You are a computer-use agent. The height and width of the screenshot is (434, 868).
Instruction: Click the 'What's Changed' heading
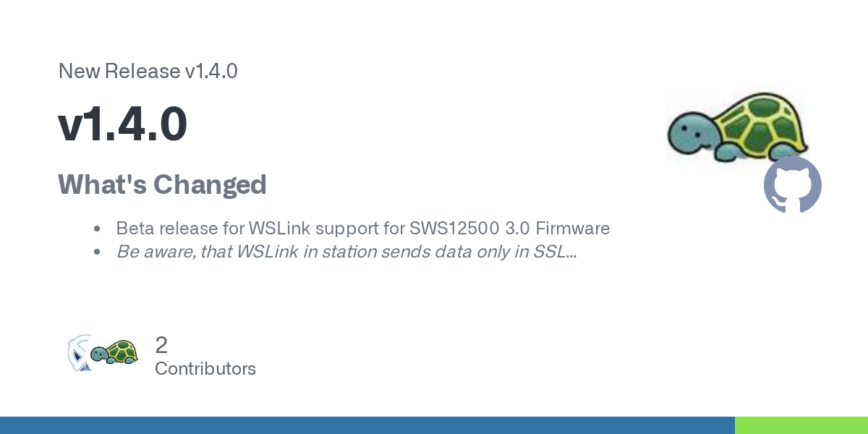tap(162, 184)
